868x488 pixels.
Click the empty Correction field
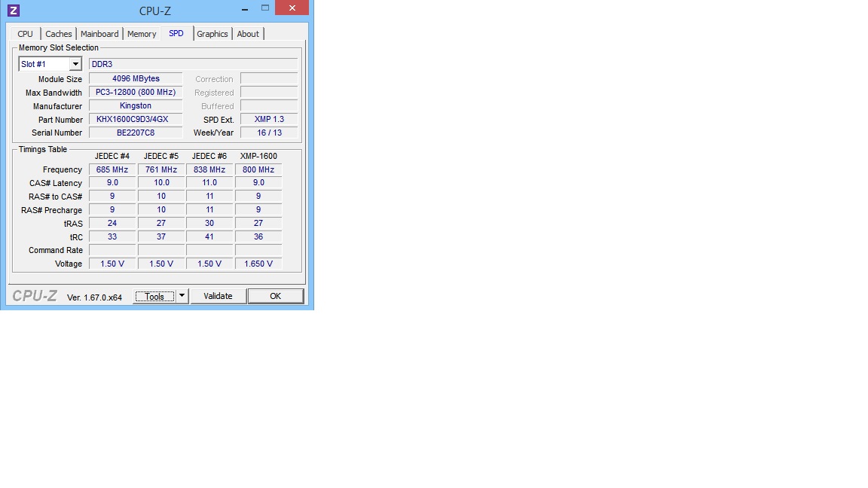pos(269,78)
